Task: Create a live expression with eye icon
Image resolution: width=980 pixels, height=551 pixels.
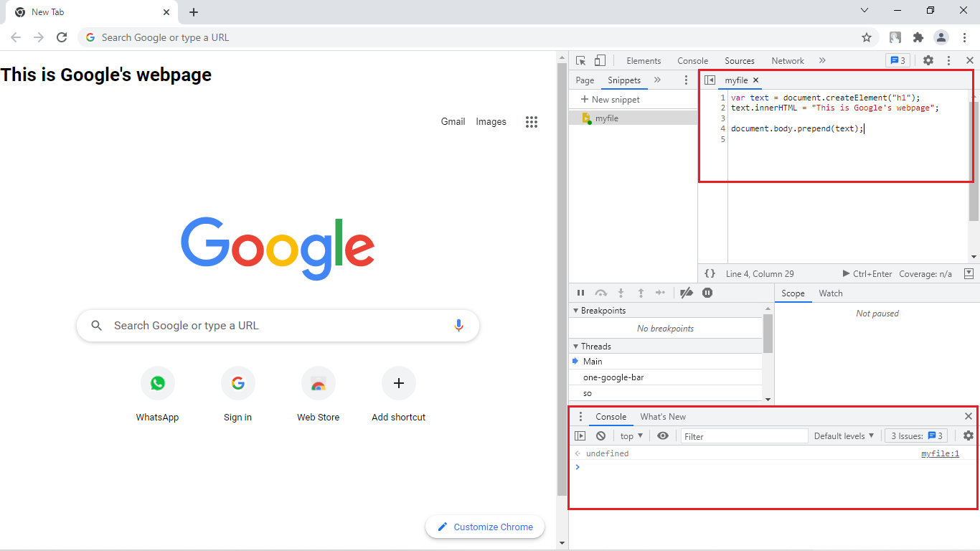Action: coord(663,436)
